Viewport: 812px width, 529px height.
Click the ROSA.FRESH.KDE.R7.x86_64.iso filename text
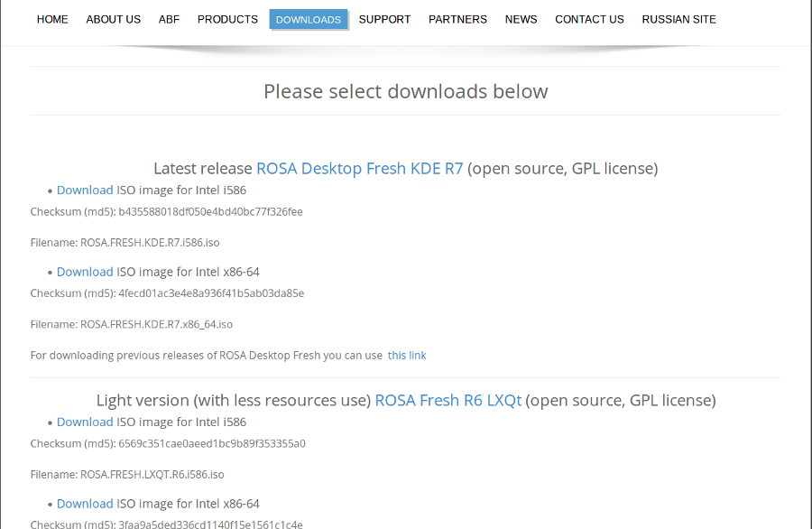[x=156, y=324]
